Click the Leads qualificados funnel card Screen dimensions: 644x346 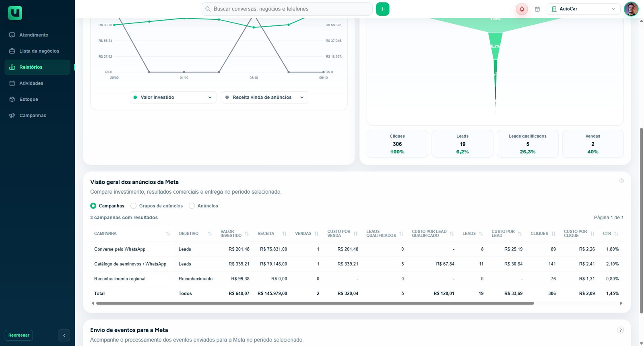[528, 144]
